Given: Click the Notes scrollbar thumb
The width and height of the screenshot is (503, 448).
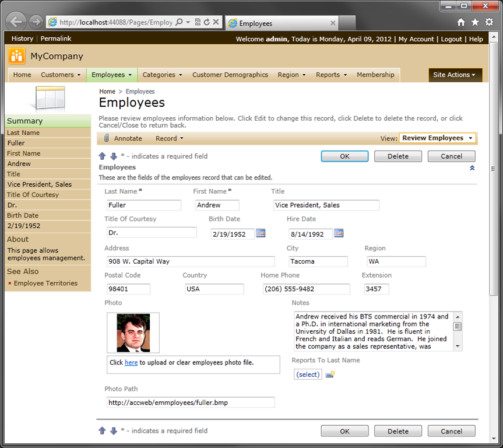Looking at the screenshot, I should pyautogui.click(x=458, y=327).
